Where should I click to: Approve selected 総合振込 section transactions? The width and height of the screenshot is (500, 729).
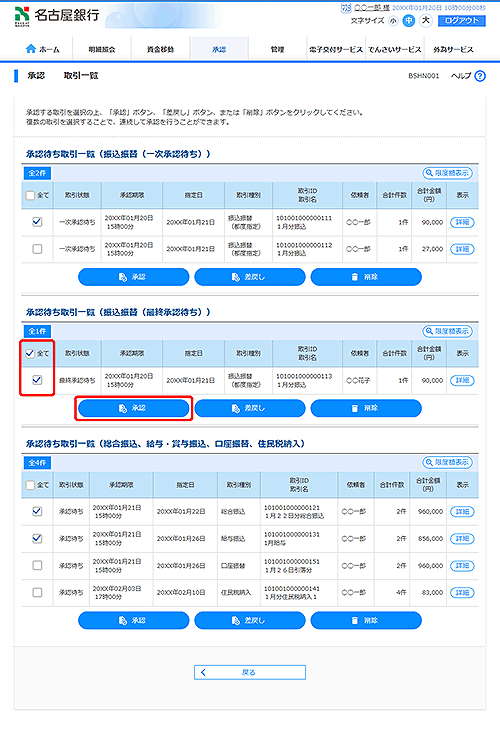tap(133, 620)
